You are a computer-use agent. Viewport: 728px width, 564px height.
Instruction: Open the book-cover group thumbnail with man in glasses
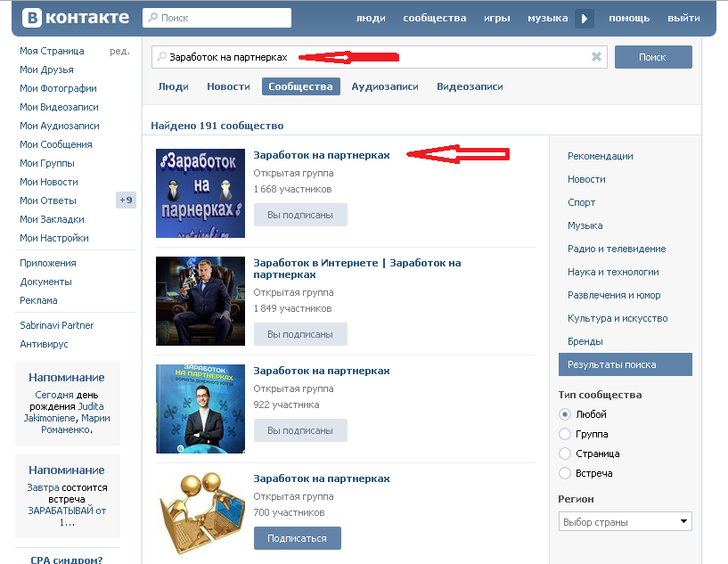[x=200, y=408]
